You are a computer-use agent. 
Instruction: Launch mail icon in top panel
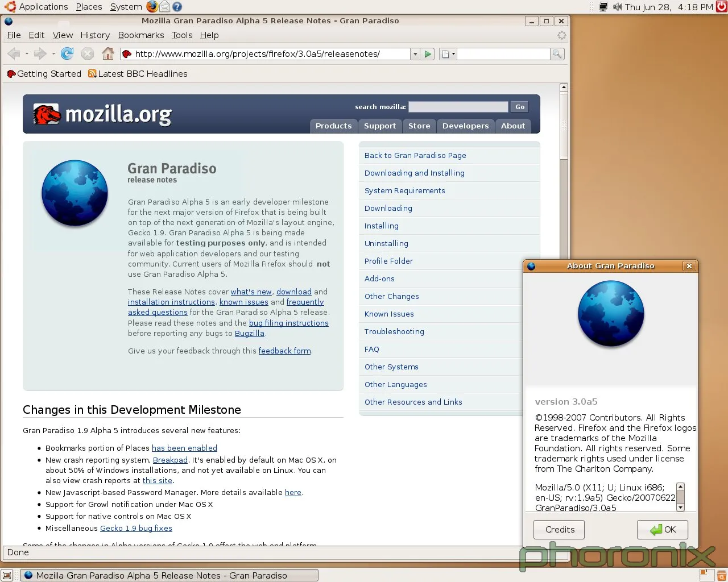point(164,7)
